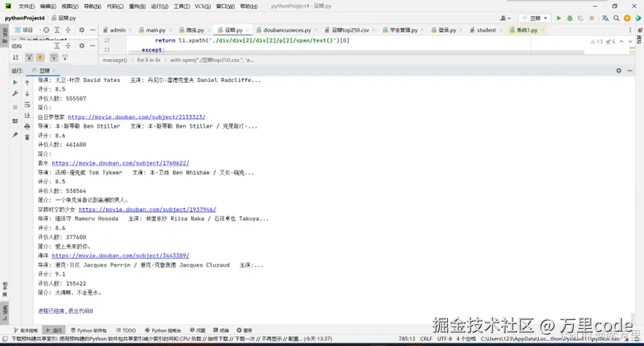This screenshot has height=346, width=644.
Task: Pin the run tab with pin icon
Action: (15, 135)
